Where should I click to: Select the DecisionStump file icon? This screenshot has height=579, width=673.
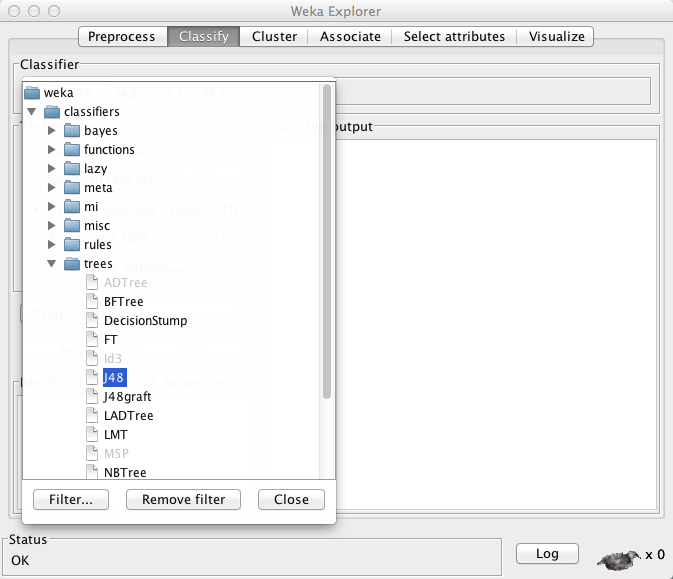92,321
